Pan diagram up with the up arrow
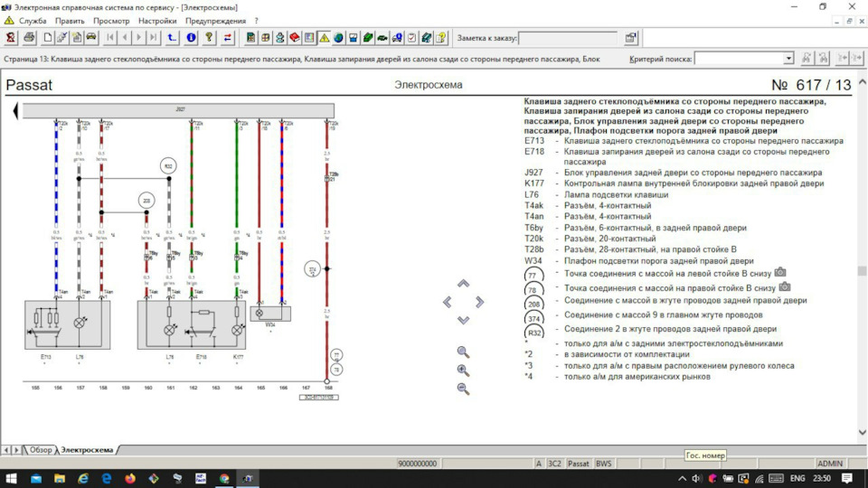This screenshot has width=868, height=488. coord(463,284)
